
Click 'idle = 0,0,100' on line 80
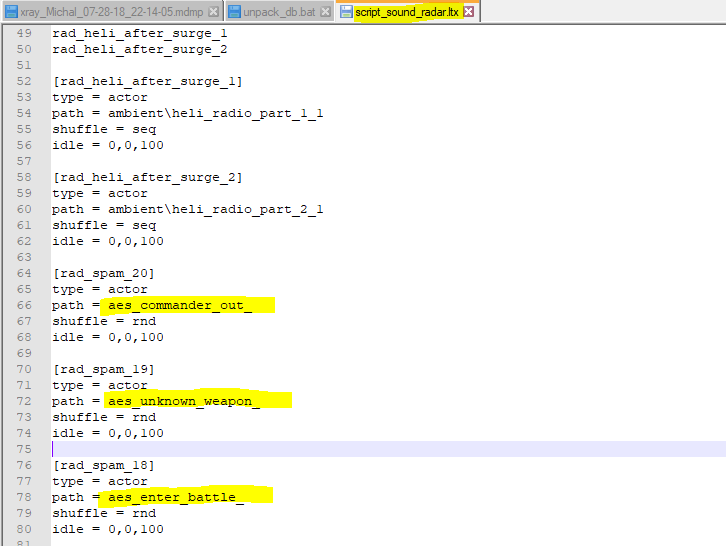pyautogui.click(x=108, y=529)
